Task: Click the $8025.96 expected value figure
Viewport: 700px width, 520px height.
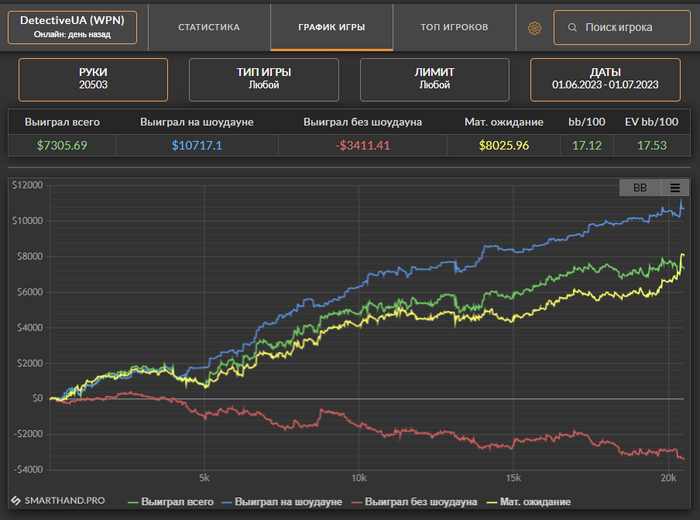Action: 504,146
